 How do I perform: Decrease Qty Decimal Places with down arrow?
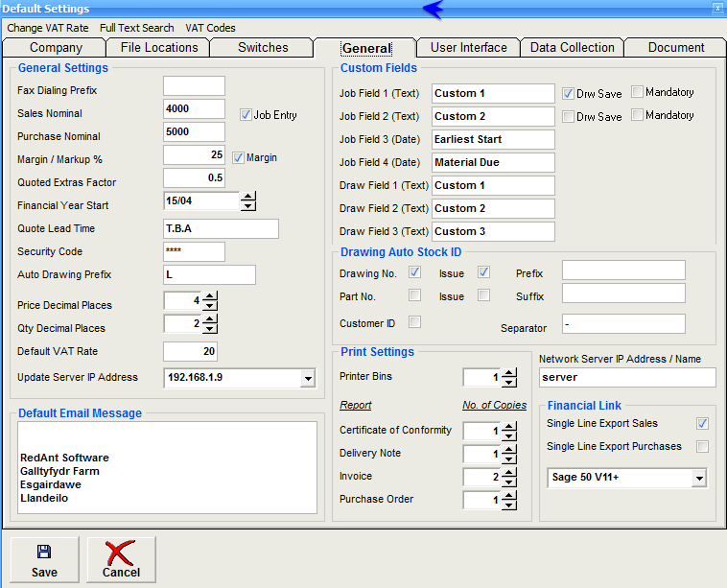click(x=211, y=329)
